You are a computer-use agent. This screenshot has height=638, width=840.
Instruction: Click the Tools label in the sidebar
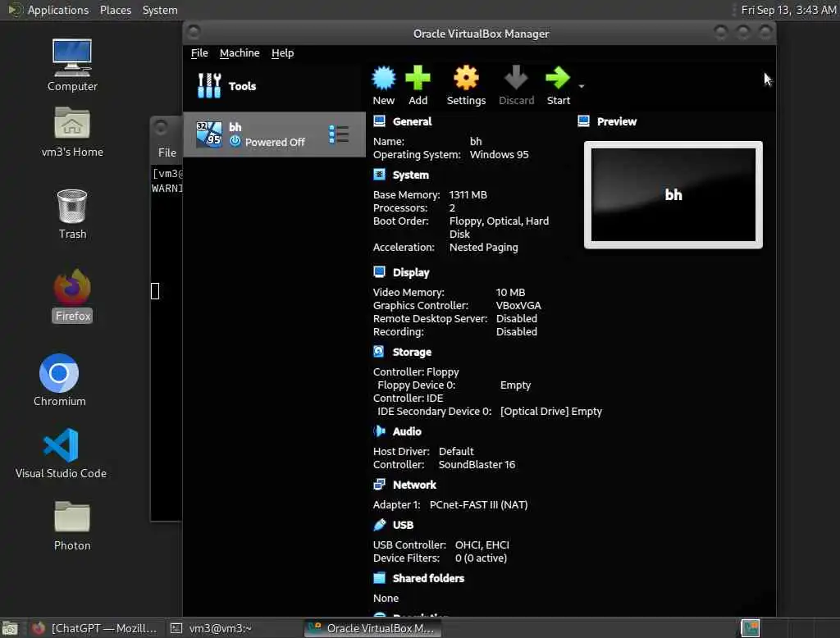coord(242,86)
